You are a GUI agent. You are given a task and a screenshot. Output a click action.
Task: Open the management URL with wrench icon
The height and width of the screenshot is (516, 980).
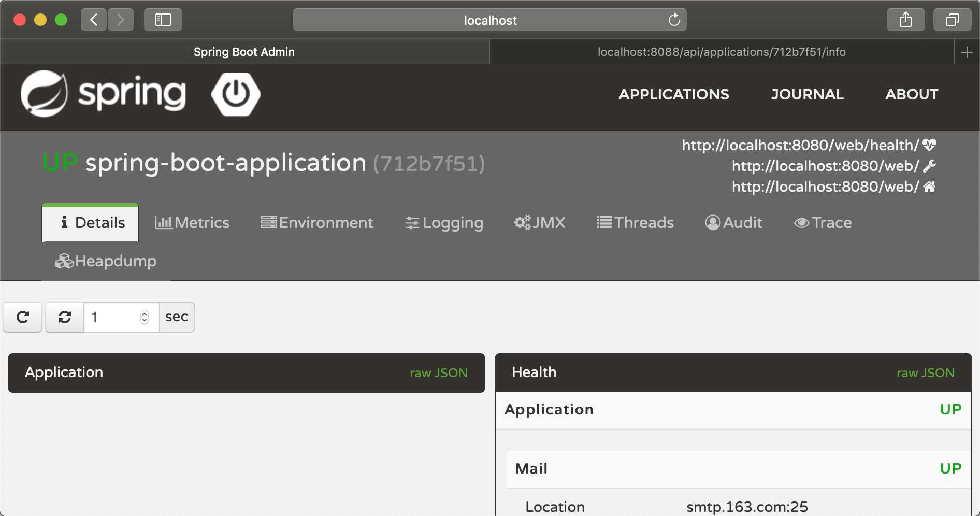(825, 166)
